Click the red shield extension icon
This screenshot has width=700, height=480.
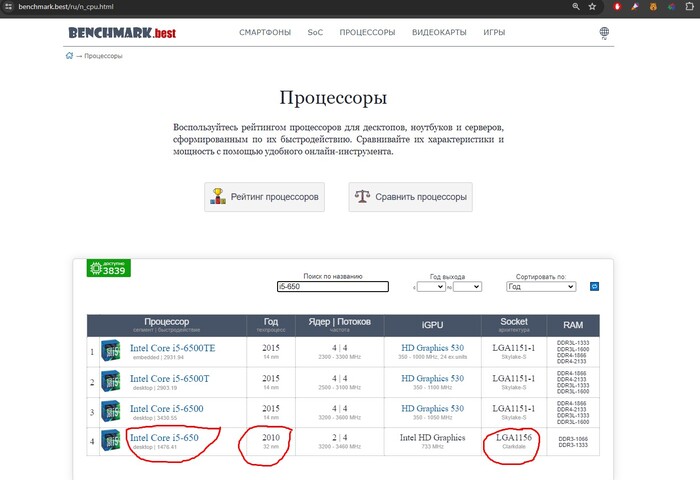(x=617, y=6)
